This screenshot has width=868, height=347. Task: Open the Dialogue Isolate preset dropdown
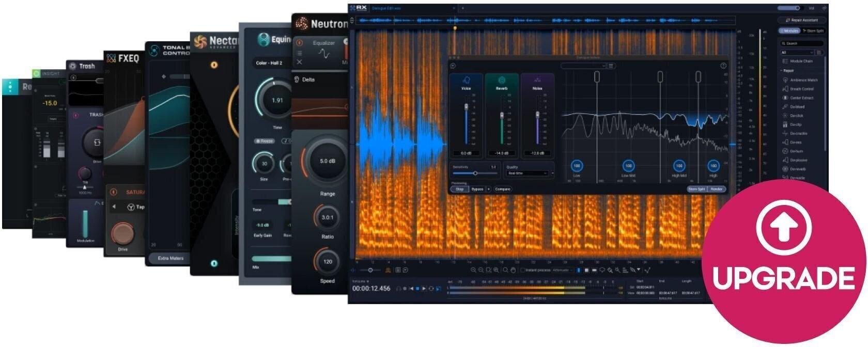(x=583, y=66)
